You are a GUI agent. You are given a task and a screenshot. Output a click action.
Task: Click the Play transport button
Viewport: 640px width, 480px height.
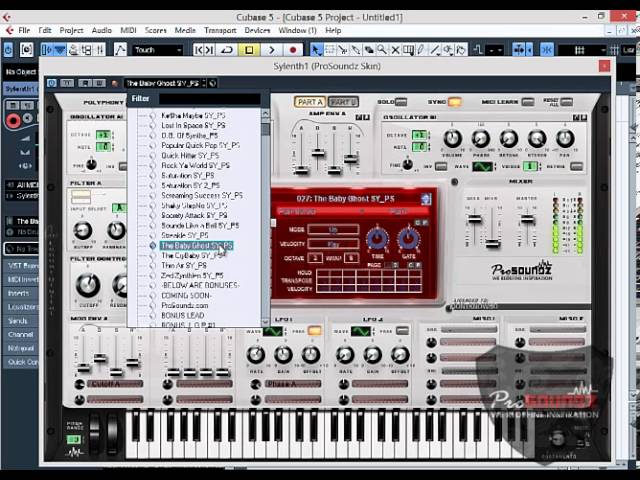click(271, 49)
